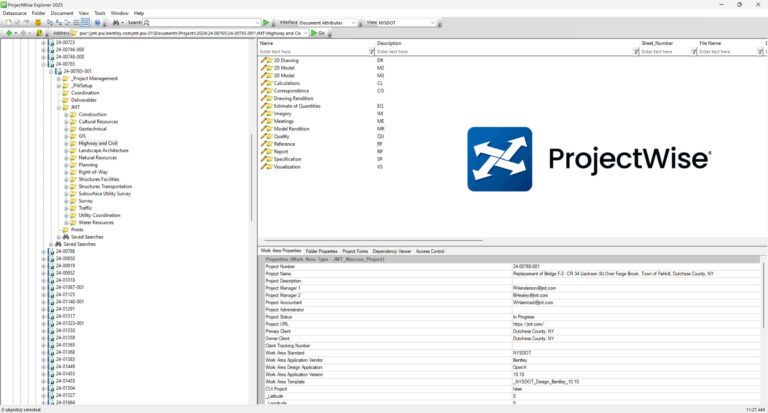Select the Work Area Properties tab
This screenshot has width=768, height=413.
pos(281,251)
